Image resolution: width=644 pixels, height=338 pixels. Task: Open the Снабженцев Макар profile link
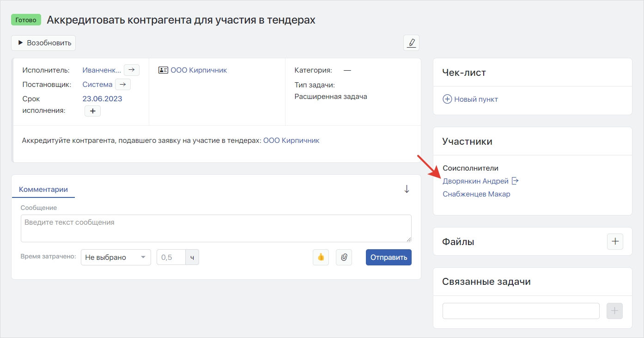pos(476,194)
